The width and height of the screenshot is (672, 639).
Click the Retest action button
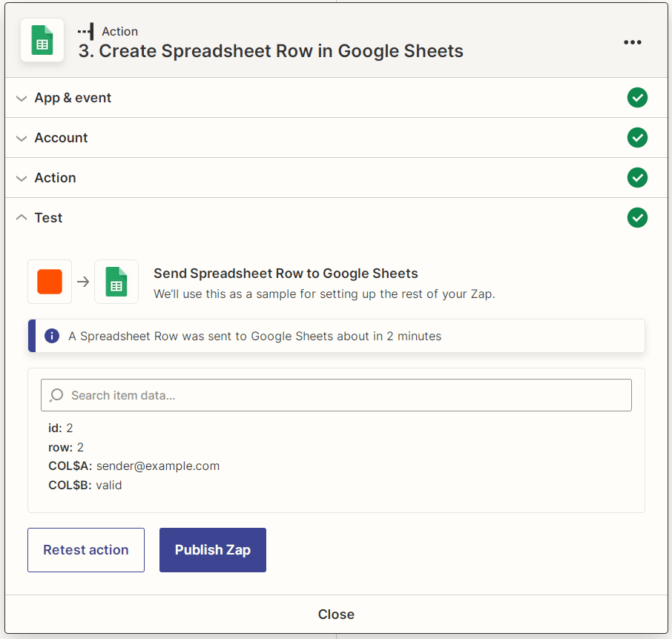[85, 549]
